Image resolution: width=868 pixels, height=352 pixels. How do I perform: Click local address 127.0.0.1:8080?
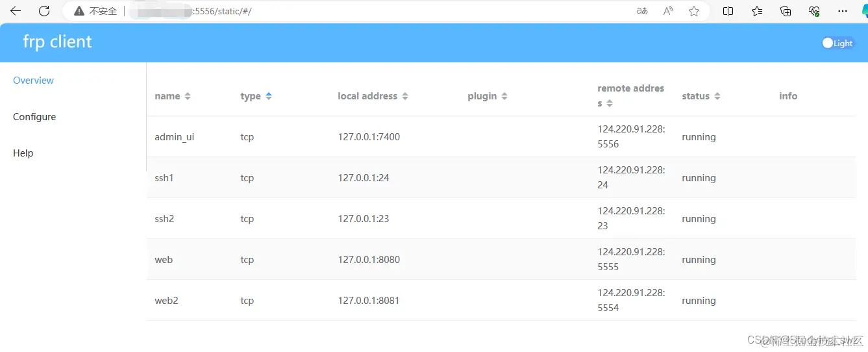369,260
